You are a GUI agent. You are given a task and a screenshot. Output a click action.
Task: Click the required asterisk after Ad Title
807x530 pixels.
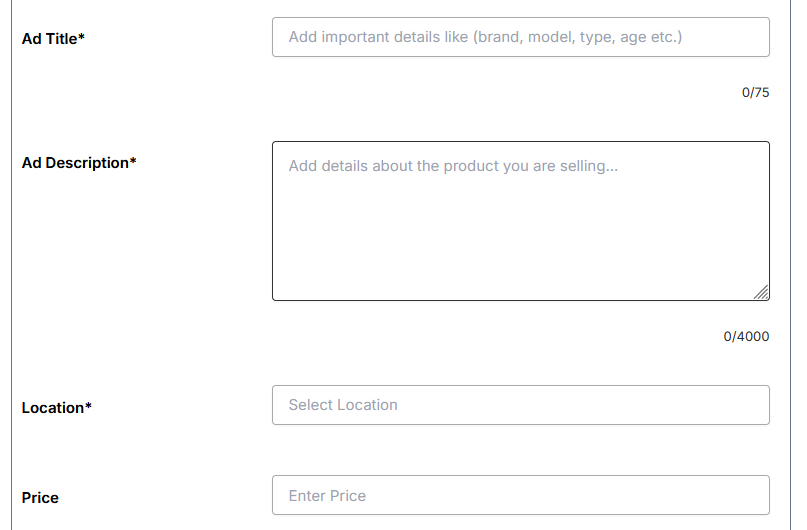[x=82, y=38]
